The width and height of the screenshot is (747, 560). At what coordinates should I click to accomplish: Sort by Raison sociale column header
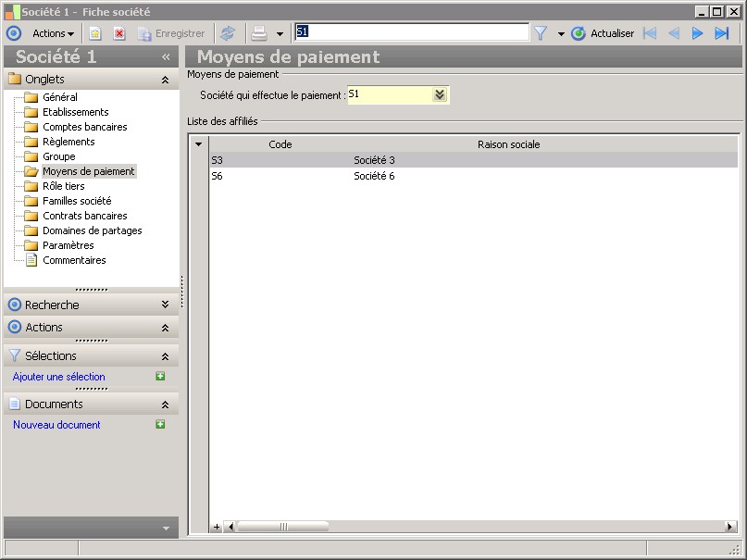tap(509, 144)
